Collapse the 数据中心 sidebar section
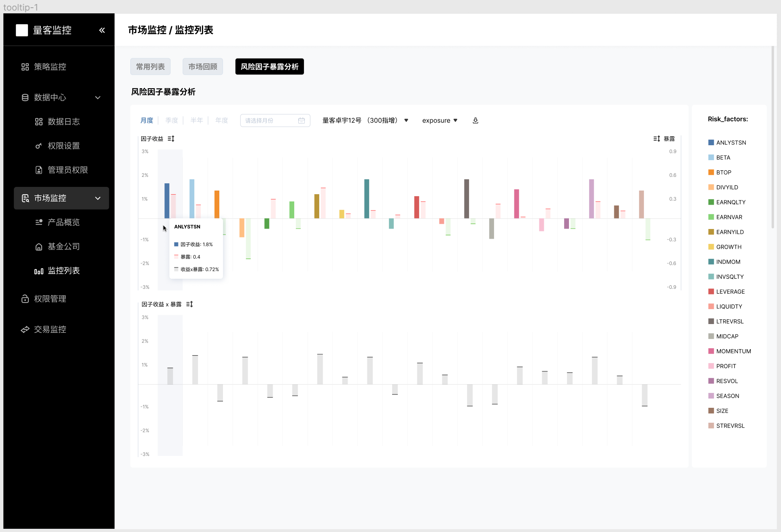The image size is (781, 532). click(x=98, y=97)
